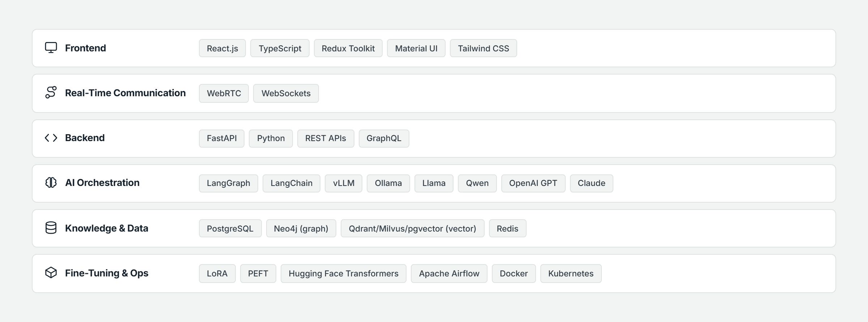Select the Claude tag

pyautogui.click(x=592, y=183)
